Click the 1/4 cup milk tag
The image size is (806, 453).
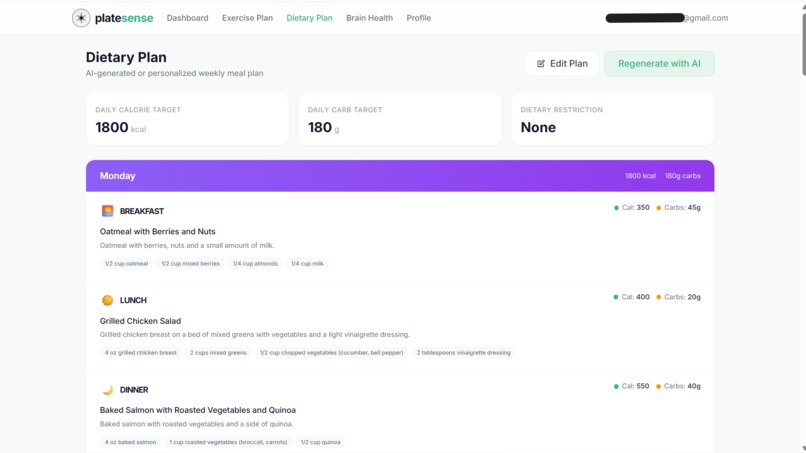pos(307,264)
